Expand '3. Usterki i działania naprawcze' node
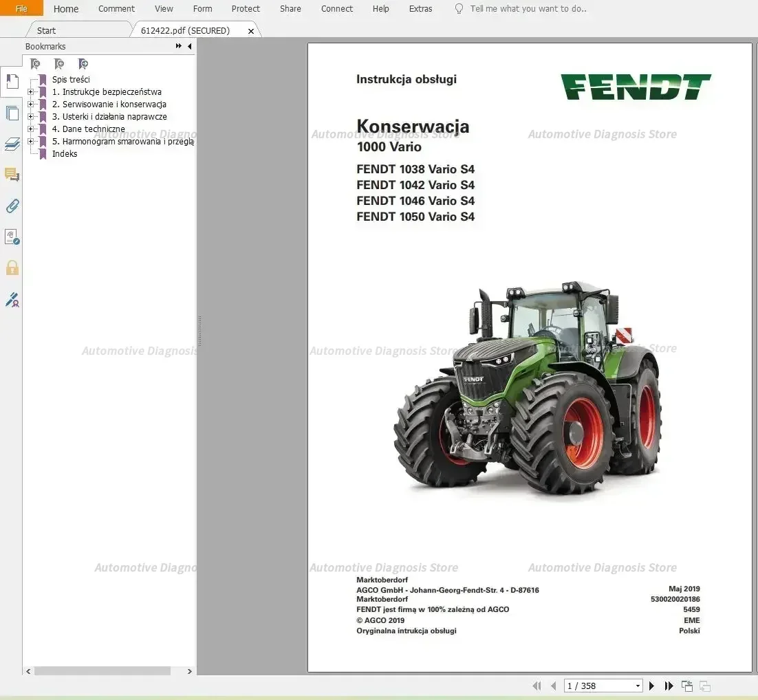 (x=31, y=116)
